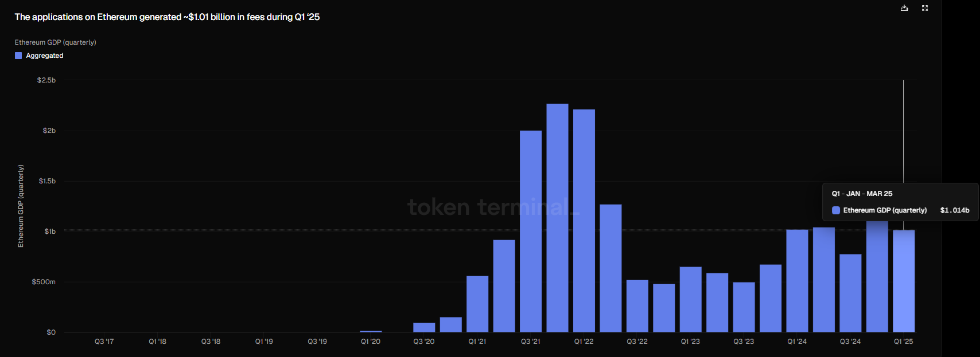The height and width of the screenshot is (357, 980).
Task: Click the Q1 '22 bar
Action: coord(584,221)
